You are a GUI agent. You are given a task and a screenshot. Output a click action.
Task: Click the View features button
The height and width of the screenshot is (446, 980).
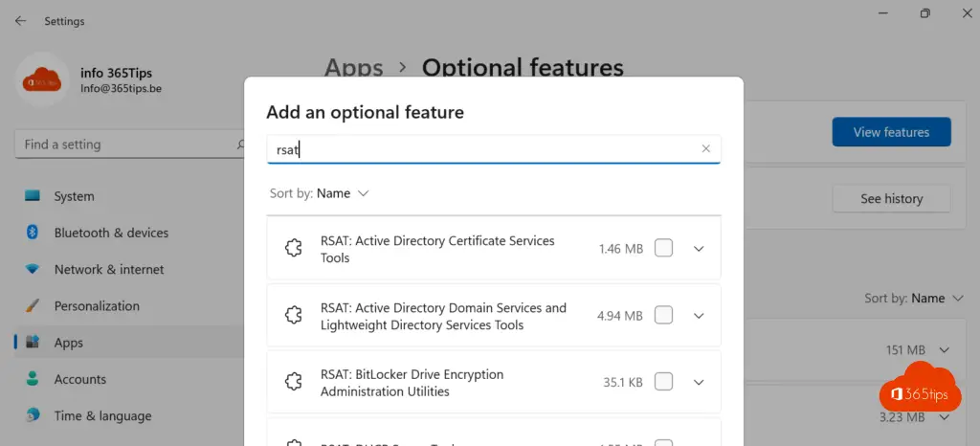(891, 132)
